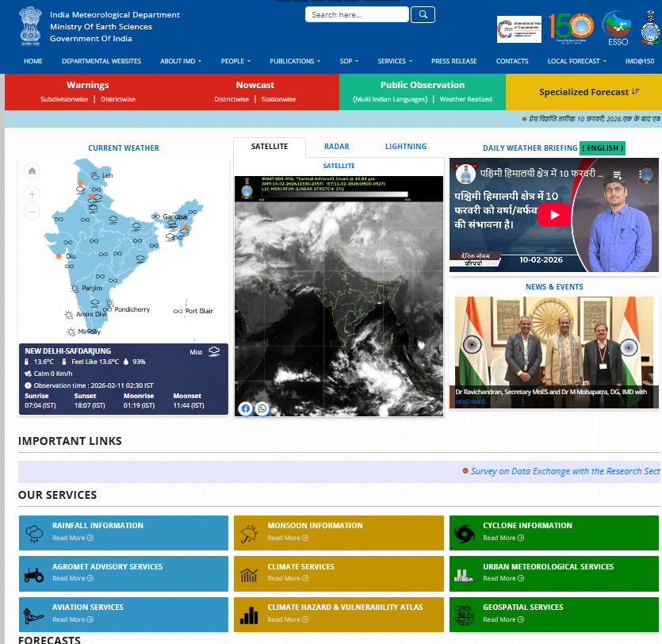Click the India national emblem logo

tap(29, 25)
